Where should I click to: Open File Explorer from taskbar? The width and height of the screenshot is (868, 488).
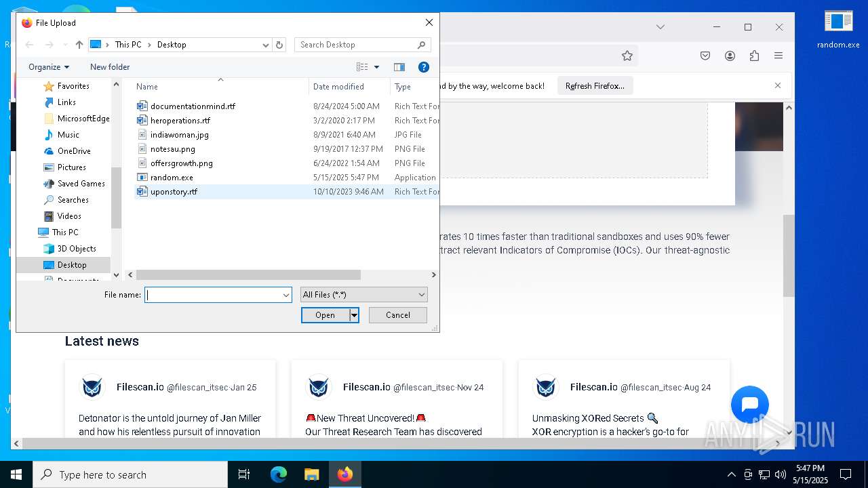(311, 474)
